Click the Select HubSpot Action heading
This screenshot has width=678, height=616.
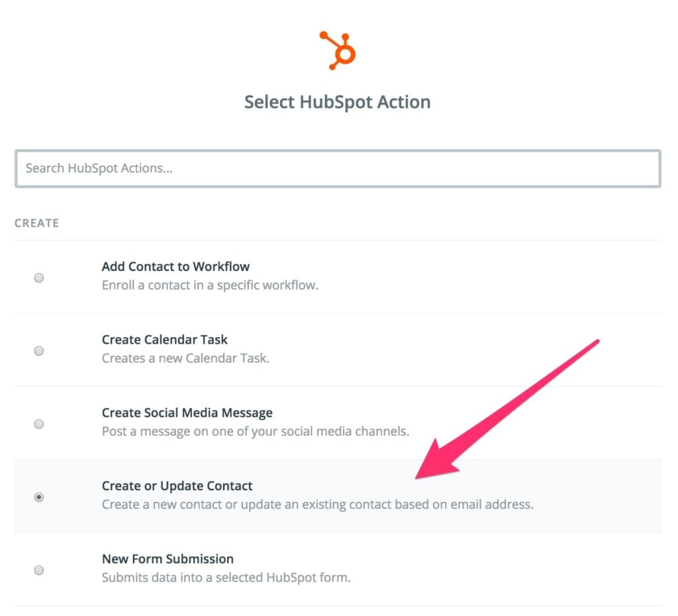[x=337, y=102]
